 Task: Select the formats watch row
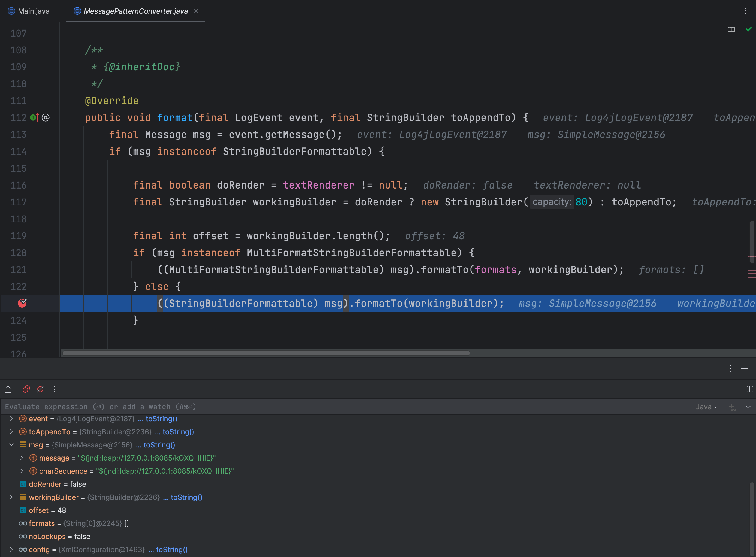point(374,524)
